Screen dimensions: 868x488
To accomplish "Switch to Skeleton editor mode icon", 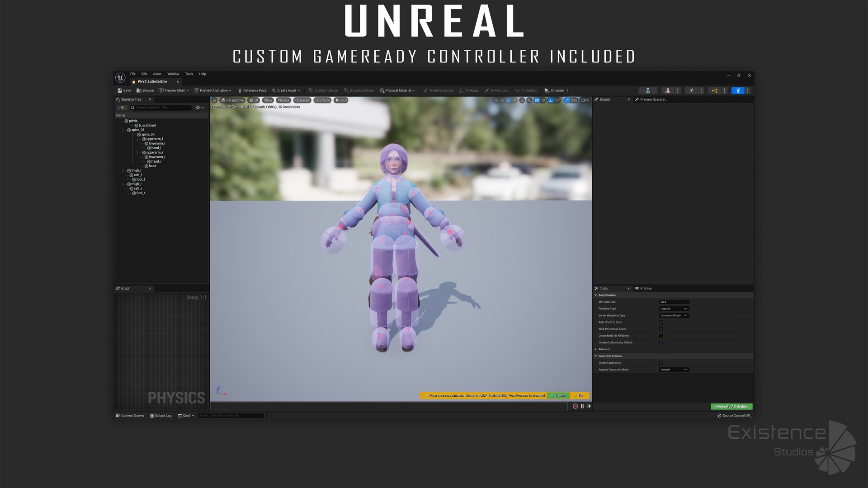I will [x=648, y=90].
